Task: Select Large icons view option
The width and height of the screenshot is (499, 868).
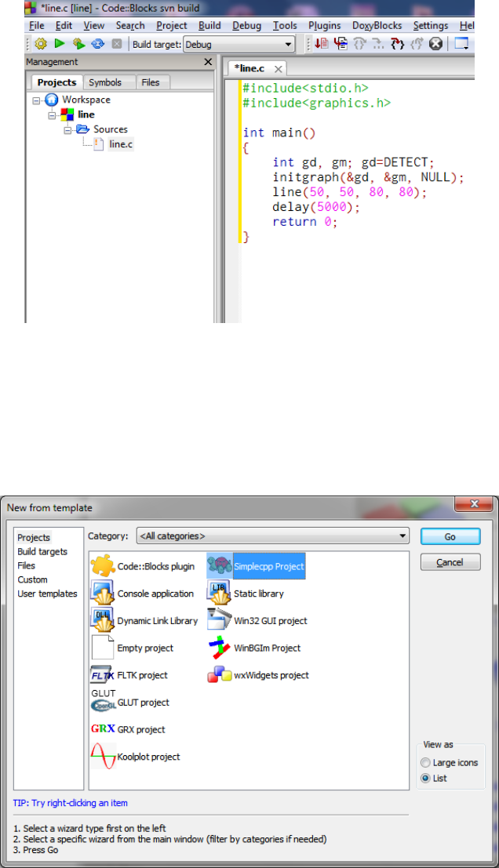Action: tap(449, 762)
